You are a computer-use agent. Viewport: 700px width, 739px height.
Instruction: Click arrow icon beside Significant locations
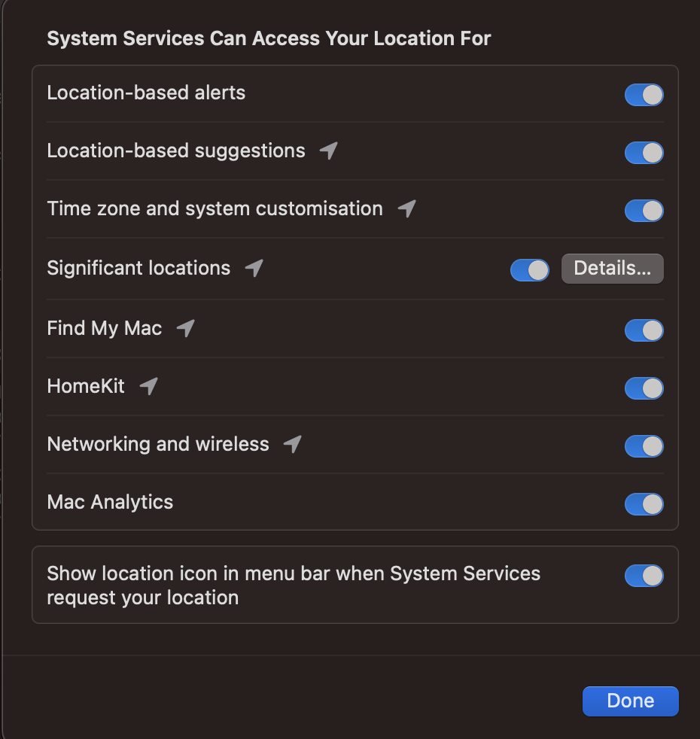[254, 268]
